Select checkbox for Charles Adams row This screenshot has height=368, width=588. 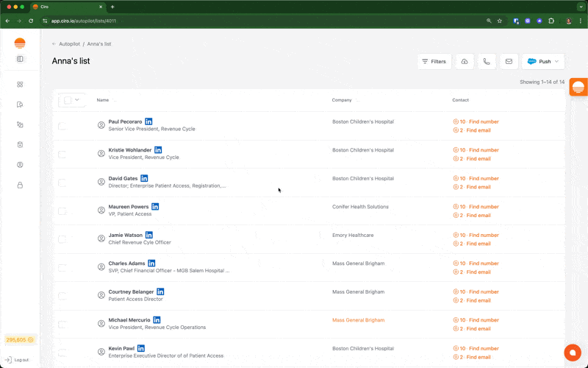point(62,268)
